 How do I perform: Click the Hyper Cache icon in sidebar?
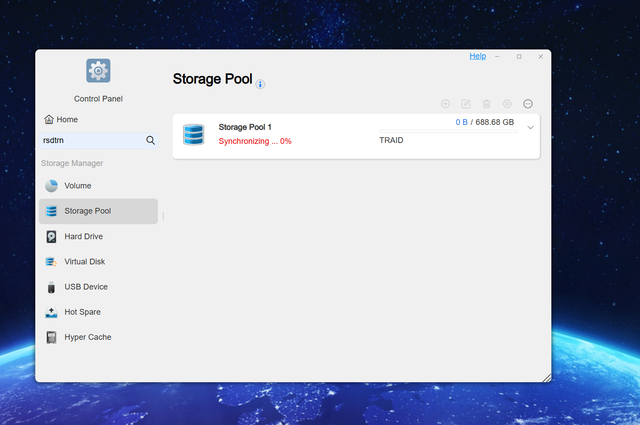pos(51,338)
